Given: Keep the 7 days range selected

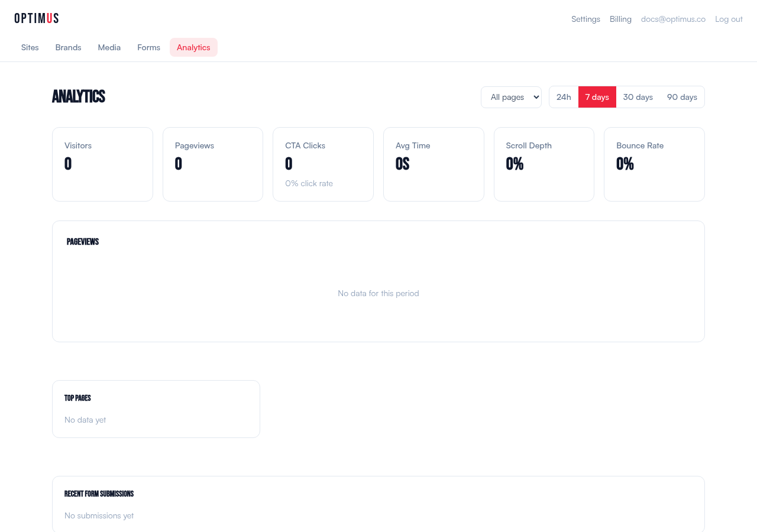Looking at the screenshot, I should [x=597, y=96].
